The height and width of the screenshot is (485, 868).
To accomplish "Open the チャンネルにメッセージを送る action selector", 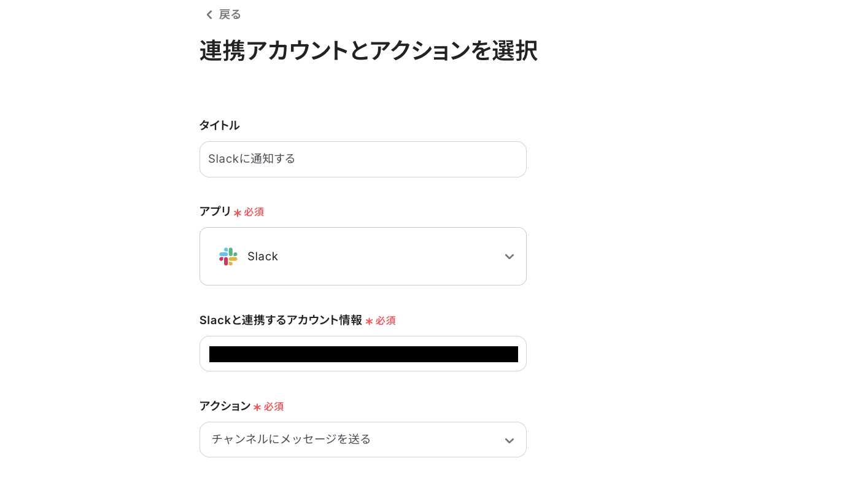I will click(x=292, y=440).
